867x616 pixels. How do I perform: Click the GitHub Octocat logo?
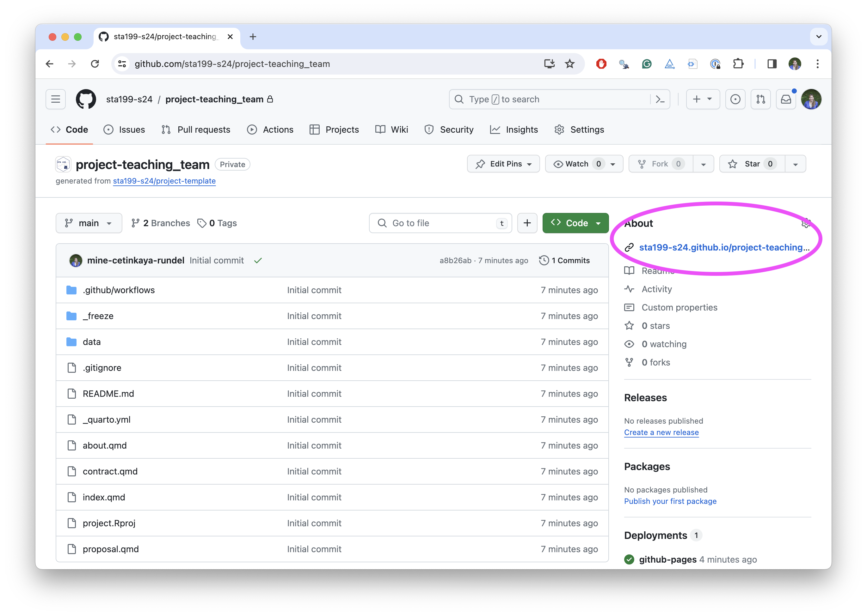(86, 100)
